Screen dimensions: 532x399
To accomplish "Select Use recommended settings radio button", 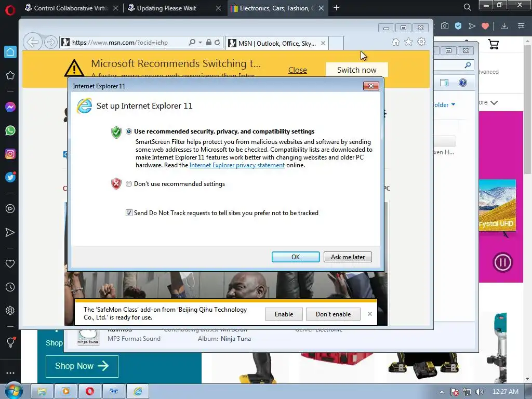I will tap(129, 131).
